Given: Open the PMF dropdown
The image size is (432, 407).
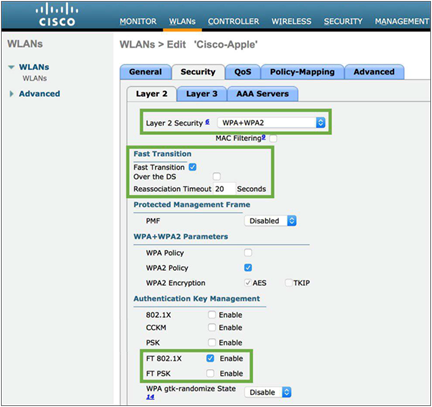Looking at the screenshot, I should 270,221.
